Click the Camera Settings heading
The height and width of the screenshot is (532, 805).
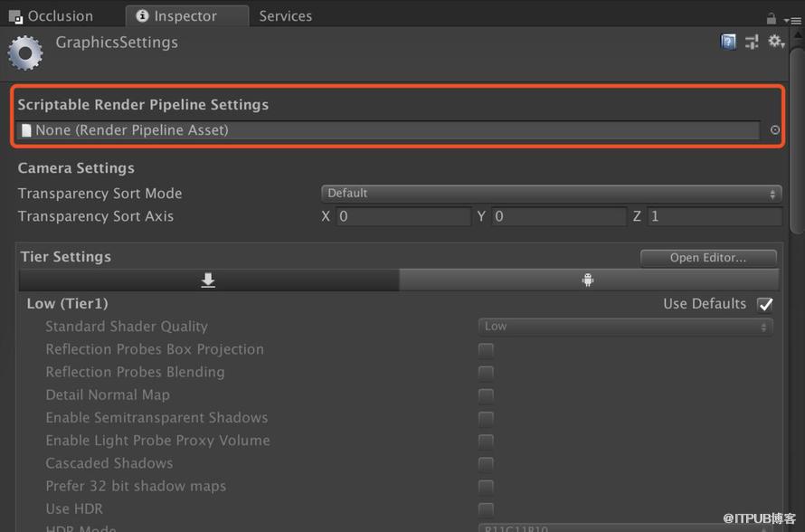coord(76,168)
